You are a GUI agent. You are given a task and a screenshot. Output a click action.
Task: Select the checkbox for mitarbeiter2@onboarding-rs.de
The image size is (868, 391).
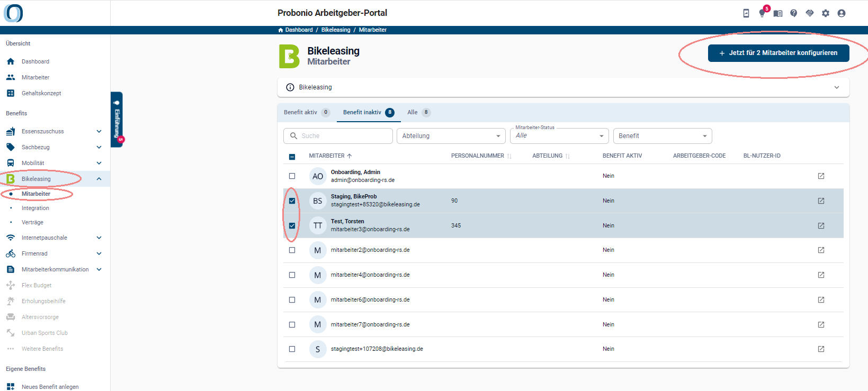tap(292, 250)
